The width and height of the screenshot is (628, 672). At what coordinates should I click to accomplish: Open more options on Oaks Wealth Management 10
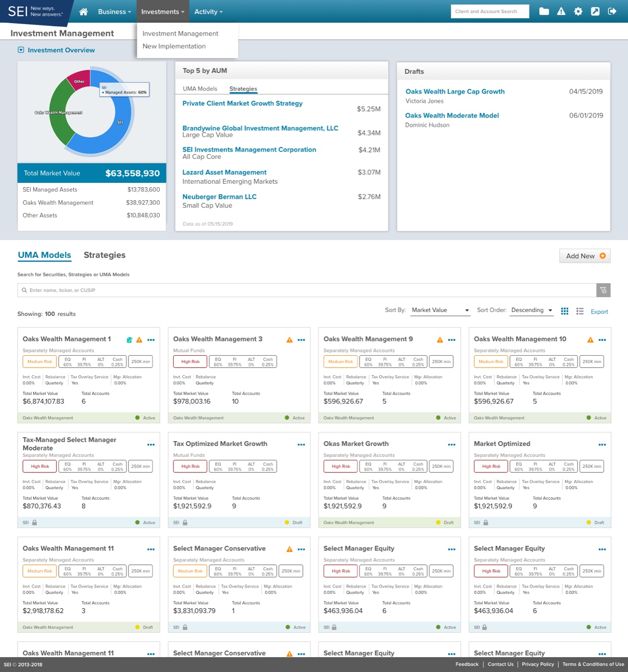(x=602, y=340)
